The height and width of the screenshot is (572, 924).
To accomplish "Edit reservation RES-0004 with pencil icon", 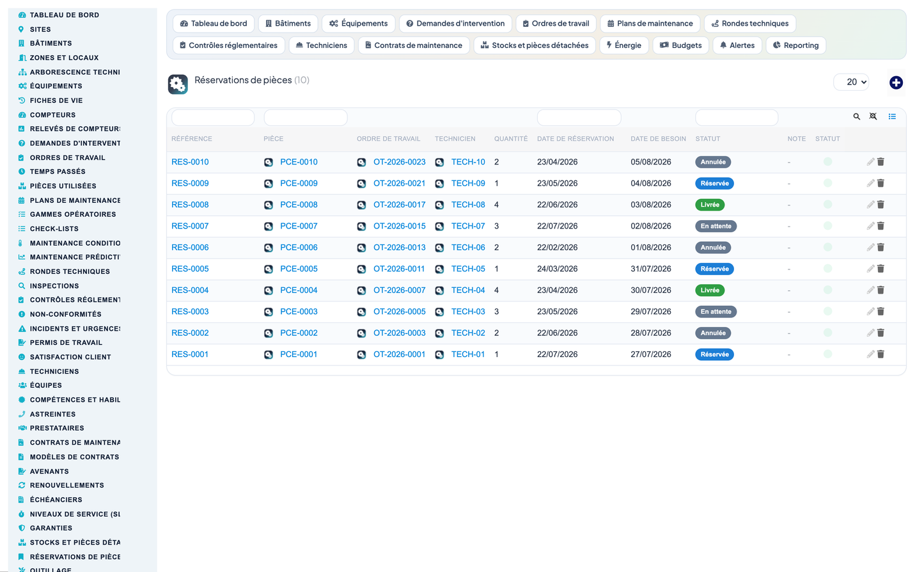I will (x=870, y=290).
